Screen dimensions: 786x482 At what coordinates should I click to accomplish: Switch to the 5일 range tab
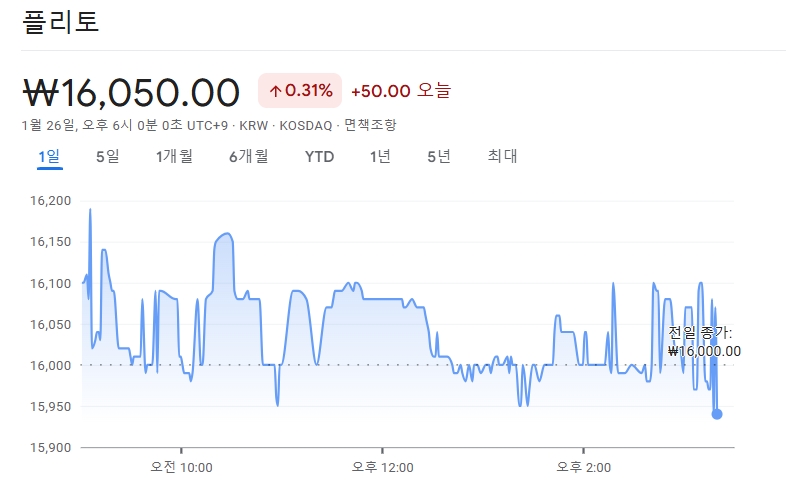pyautogui.click(x=108, y=157)
